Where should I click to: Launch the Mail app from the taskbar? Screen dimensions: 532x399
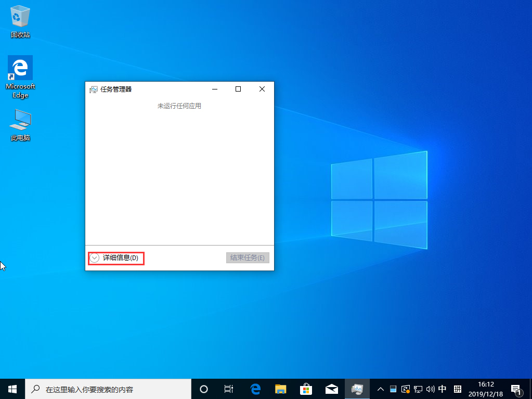point(332,389)
